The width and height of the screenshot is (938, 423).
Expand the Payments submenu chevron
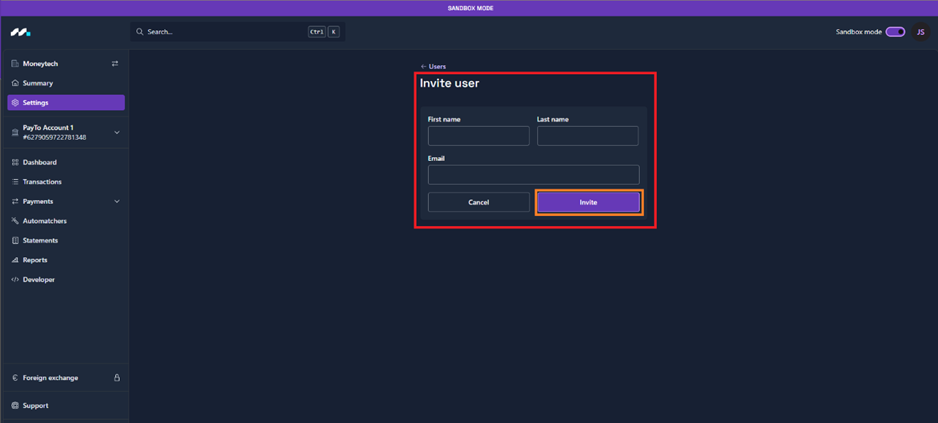117,202
